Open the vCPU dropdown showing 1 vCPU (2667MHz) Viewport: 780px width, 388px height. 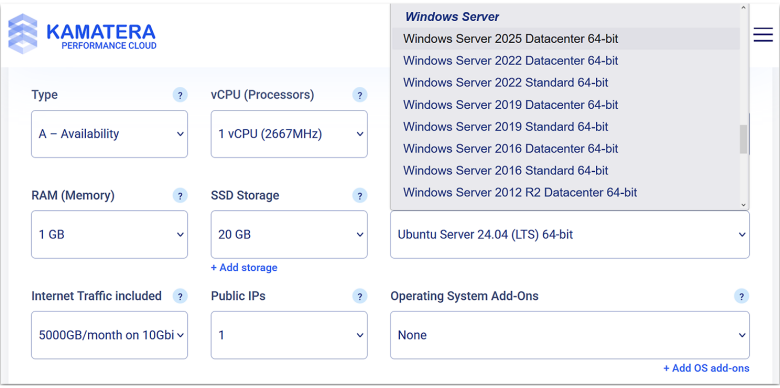[x=289, y=134]
